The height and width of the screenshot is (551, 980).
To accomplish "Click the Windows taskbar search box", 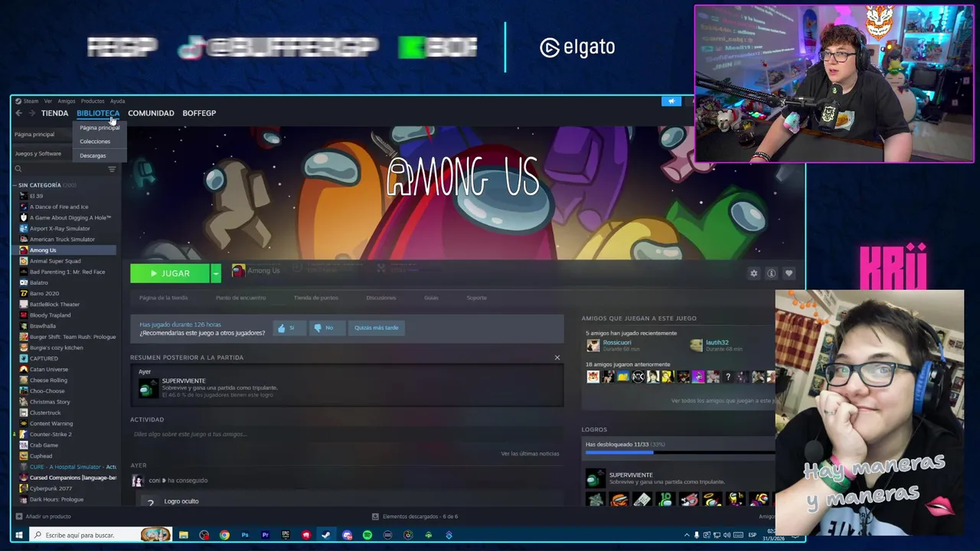I will (x=100, y=535).
